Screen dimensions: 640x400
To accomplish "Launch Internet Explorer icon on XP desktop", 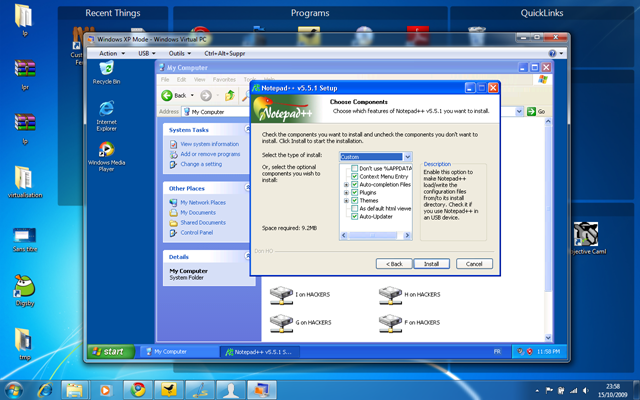I will click(x=106, y=116).
